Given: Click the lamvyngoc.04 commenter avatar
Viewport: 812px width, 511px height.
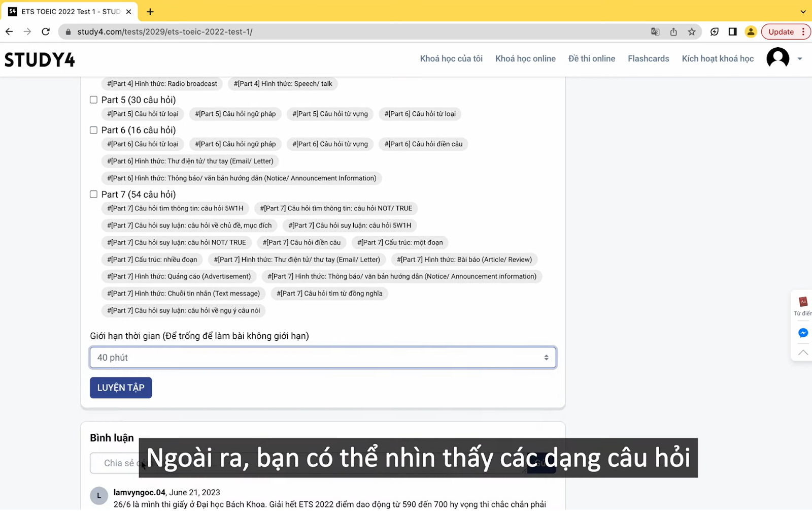Looking at the screenshot, I should 99,496.
